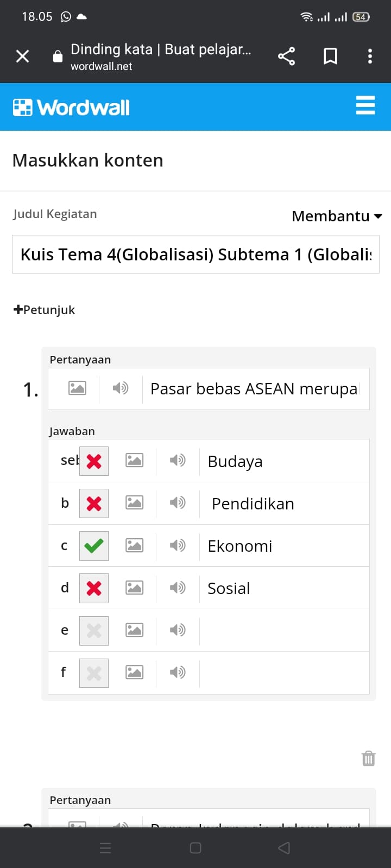Open the Wordwall hamburger menu
Image resolution: width=391 pixels, height=868 pixels.
[365, 105]
